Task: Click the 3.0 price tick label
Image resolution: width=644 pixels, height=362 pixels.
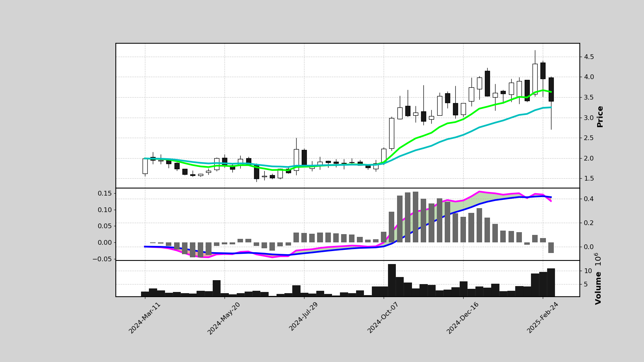Action: click(589, 118)
